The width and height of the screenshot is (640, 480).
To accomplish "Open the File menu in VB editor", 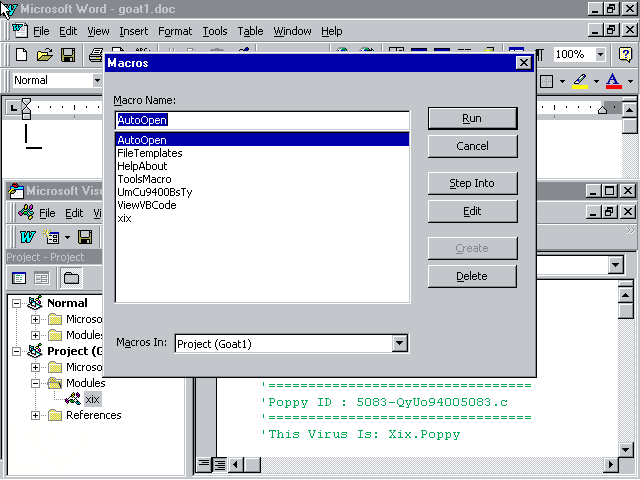I will point(47,213).
